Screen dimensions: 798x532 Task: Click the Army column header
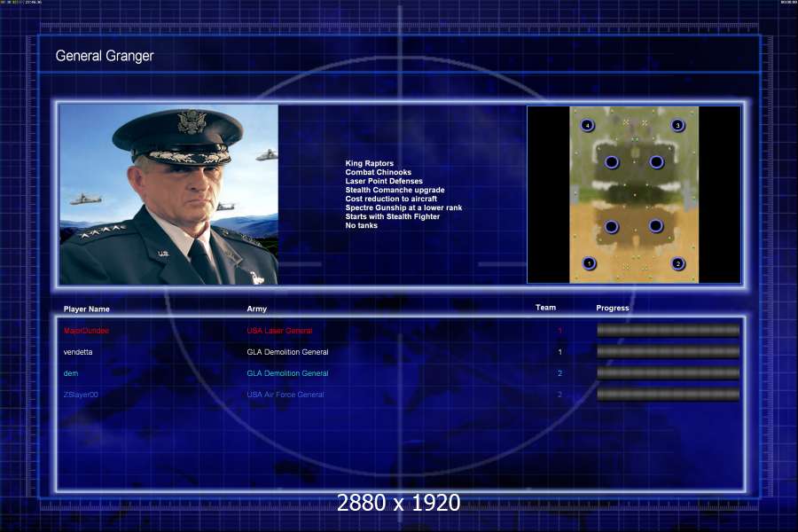[x=256, y=309]
